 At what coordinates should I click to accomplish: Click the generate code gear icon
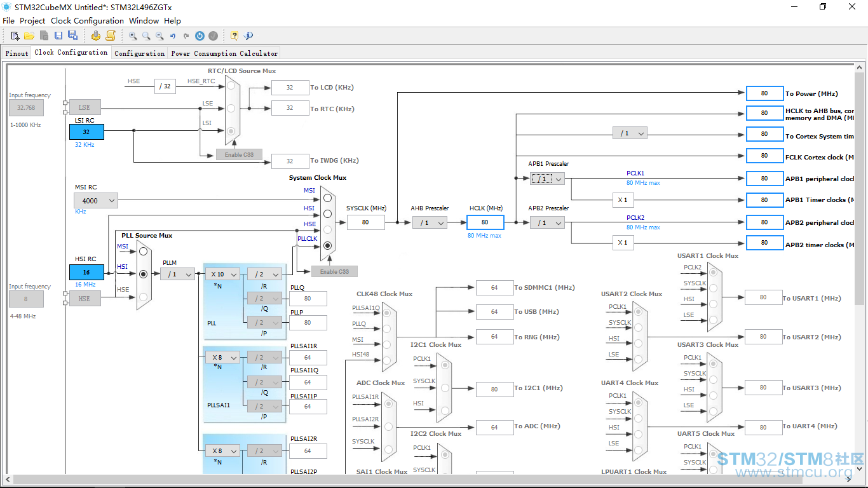(x=96, y=36)
